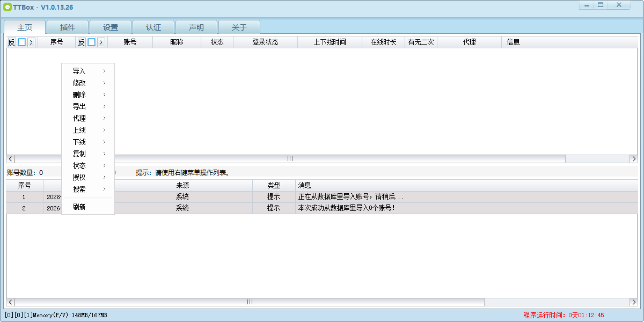The image size is (644, 322).
Task: Click upper list's left scroll arrow
Action: point(10,159)
